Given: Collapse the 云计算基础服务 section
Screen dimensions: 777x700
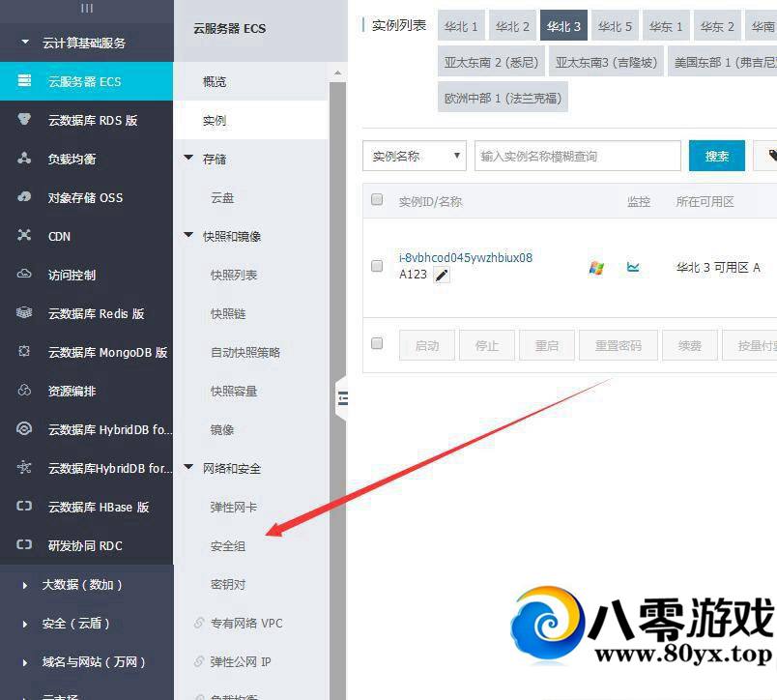Looking at the screenshot, I should 25,43.
